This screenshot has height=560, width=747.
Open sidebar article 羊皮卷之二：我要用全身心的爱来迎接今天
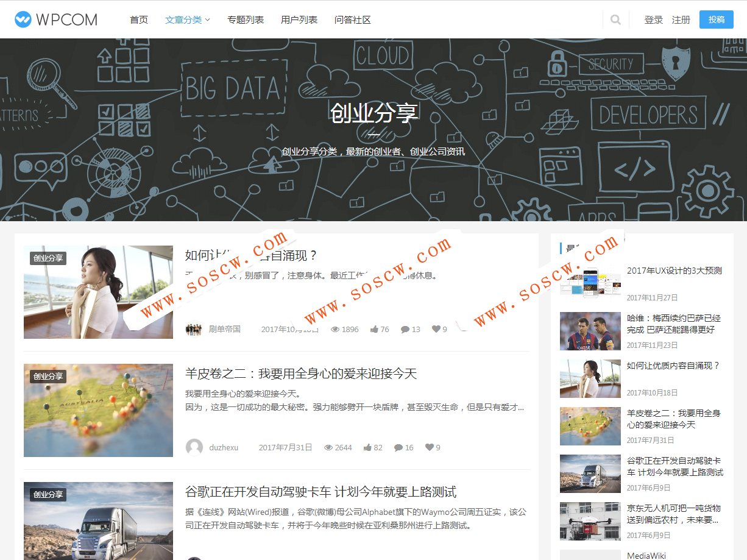(674, 419)
